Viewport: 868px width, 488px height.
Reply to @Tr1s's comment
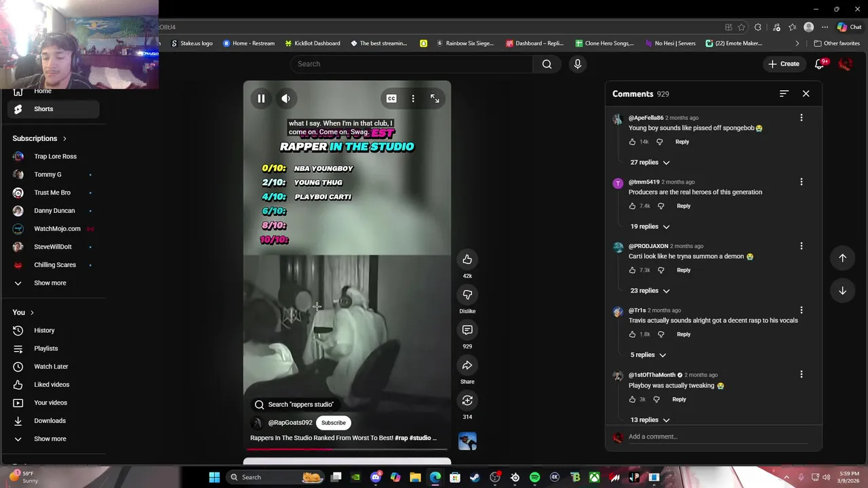(x=684, y=334)
